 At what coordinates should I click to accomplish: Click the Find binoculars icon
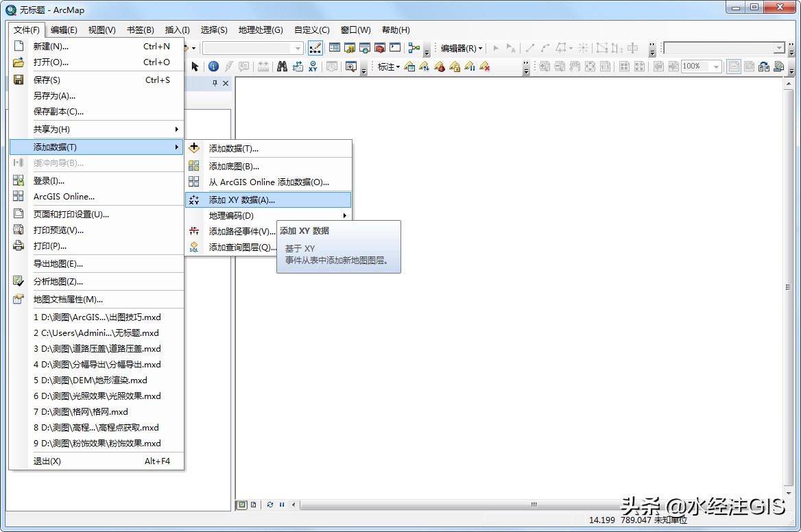[x=282, y=66]
